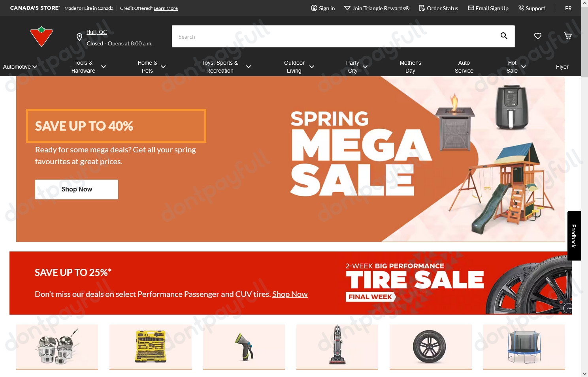Expand the Tools & Hardware dropdown
588x377 pixels.
pos(104,67)
